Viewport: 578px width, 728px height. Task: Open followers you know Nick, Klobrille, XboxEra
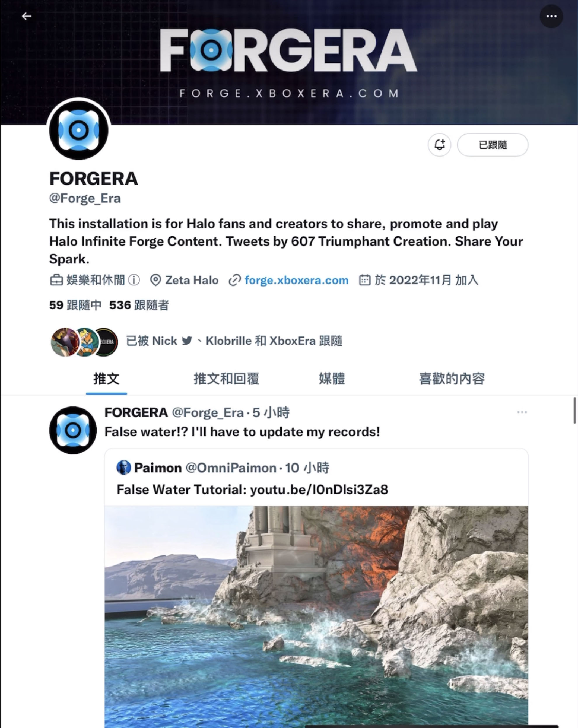click(196, 341)
